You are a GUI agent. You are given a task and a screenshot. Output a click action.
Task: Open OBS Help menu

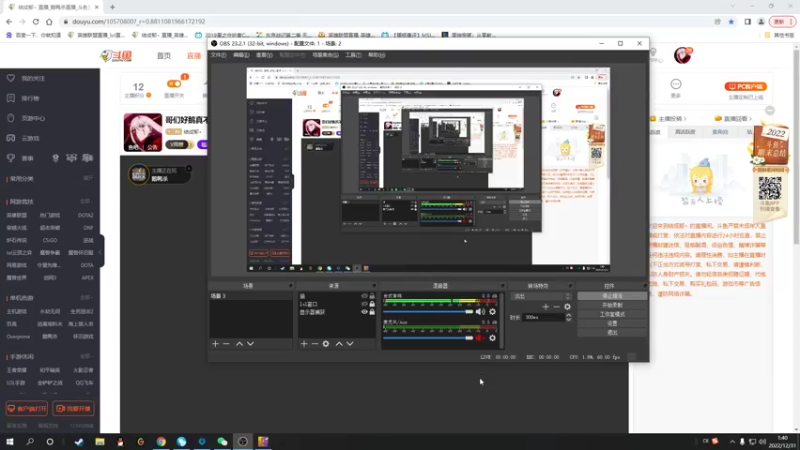point(377,55)
